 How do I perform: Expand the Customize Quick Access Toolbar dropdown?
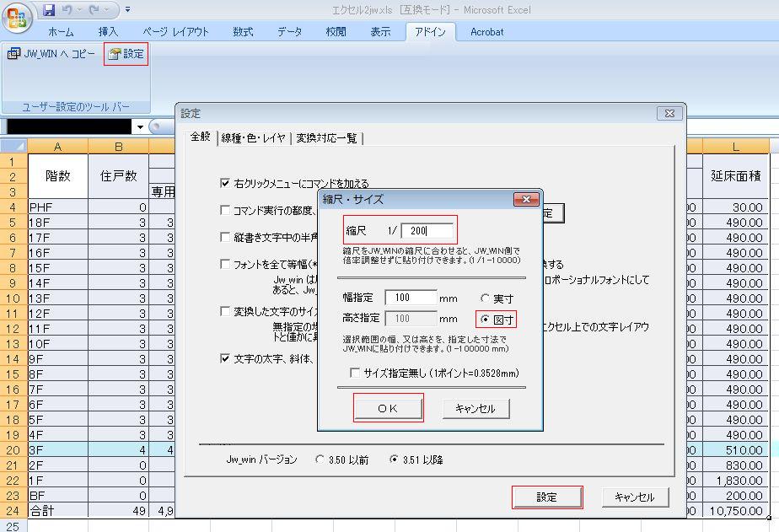click(x=127, y=10)
